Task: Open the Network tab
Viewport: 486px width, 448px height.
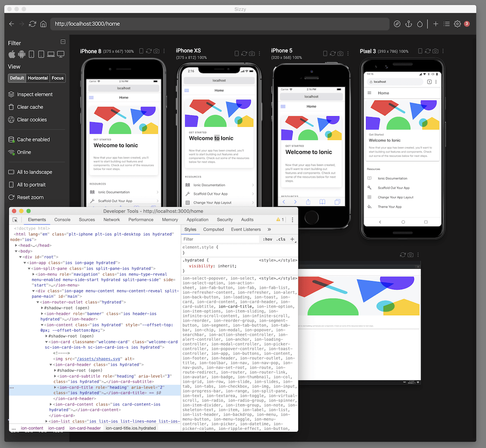Action: [x=112, y=220]
